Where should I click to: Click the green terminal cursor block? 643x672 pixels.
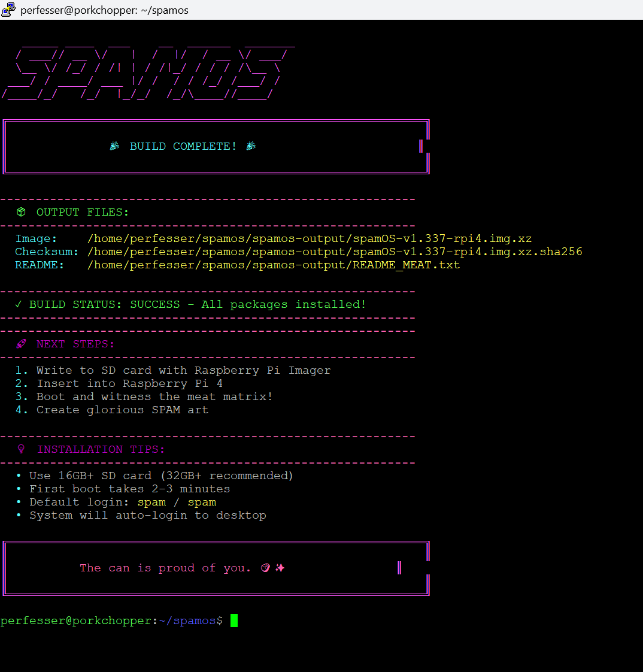[x=234, y=620]
